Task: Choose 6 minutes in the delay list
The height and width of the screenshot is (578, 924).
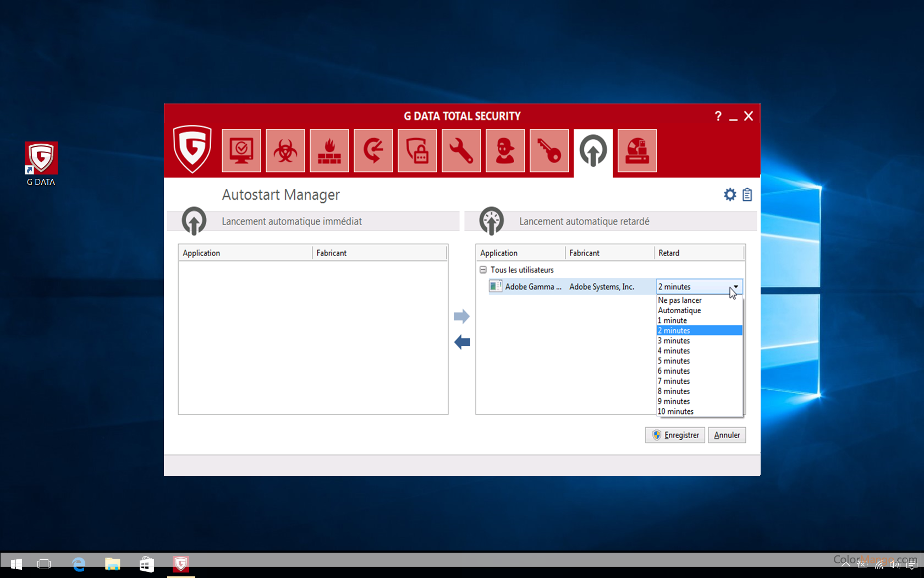Action: click(700, 371)
